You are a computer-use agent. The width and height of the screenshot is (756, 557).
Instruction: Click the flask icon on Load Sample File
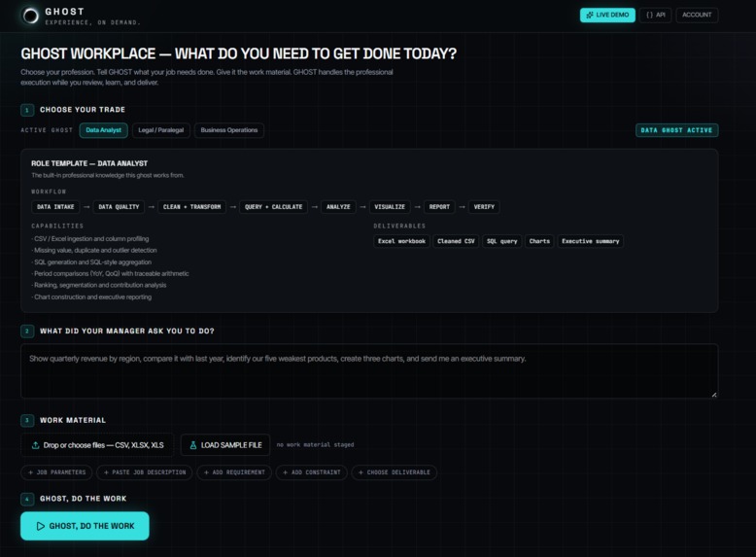coord(192,445)
